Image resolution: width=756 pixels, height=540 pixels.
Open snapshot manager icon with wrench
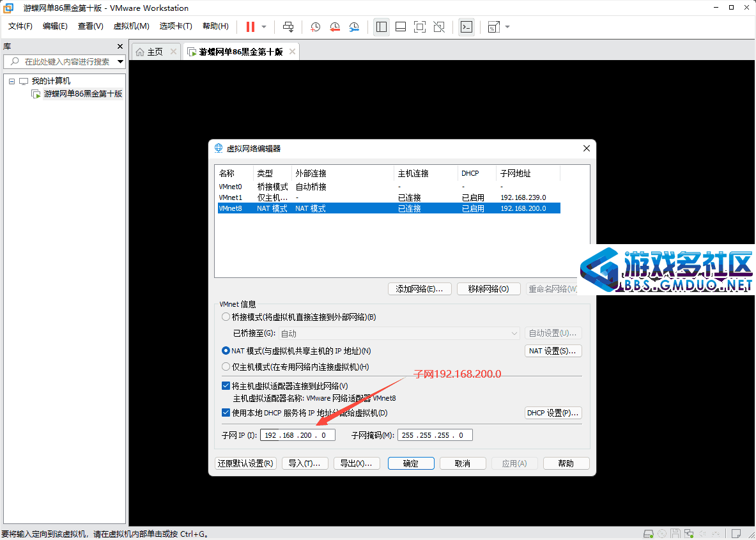pos(355,27)
